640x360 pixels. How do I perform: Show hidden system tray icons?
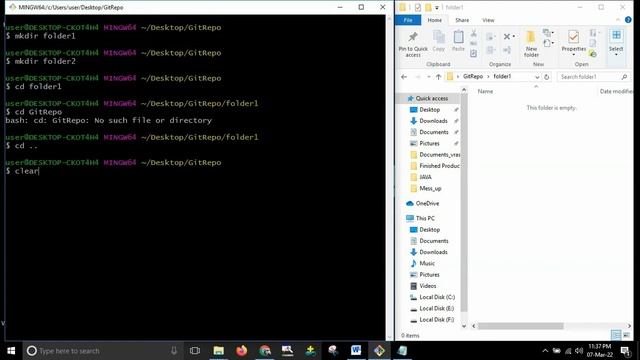[x=545, y=351]
